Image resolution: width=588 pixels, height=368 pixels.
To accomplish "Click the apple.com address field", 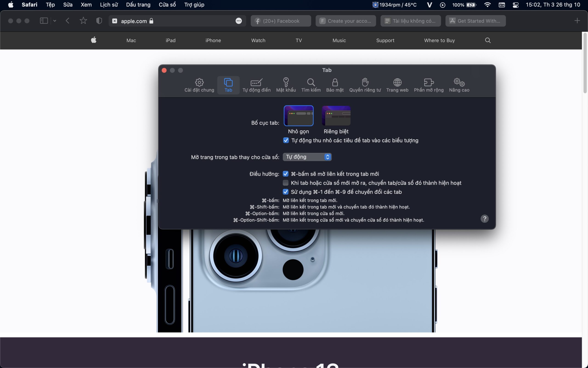I will pos(177,21).
